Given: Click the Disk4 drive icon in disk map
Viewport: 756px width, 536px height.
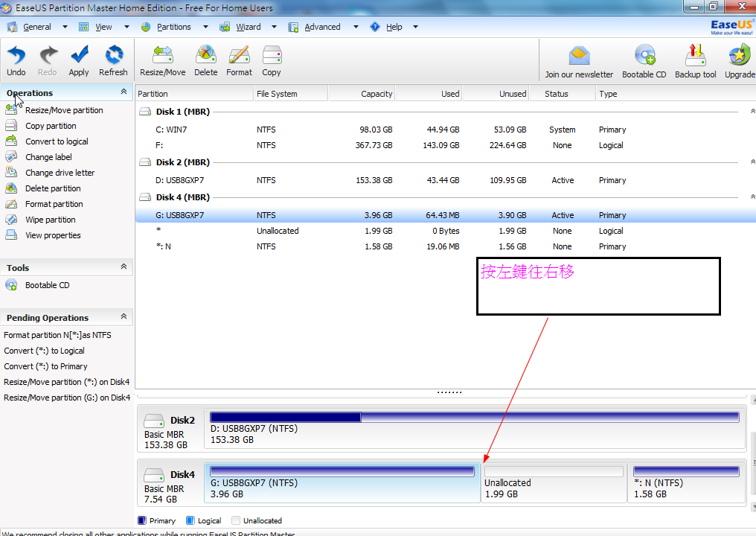Looking at the screenshot, I should (154, 475).
